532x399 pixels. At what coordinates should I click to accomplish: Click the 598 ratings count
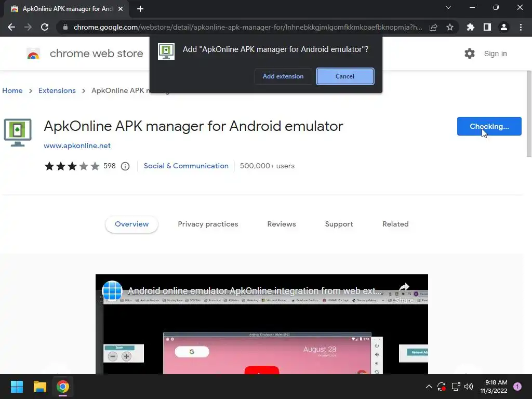(x=109, y=166)
